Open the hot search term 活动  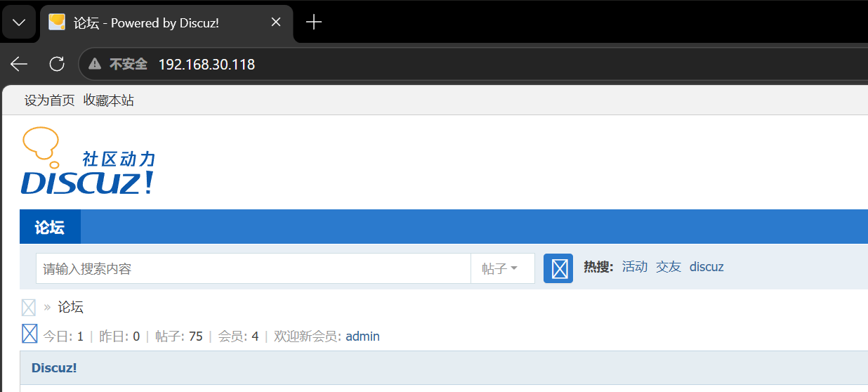(635, 267)
